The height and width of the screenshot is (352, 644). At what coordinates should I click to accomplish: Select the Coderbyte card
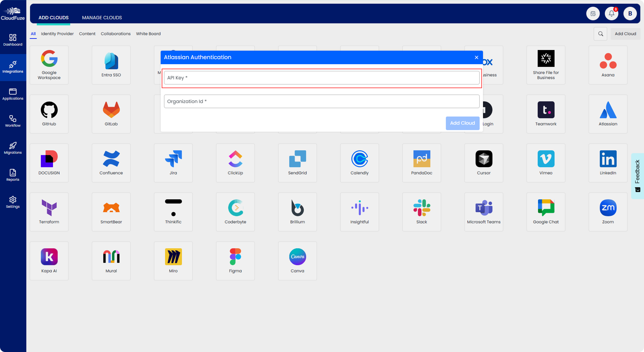[235, 212]
